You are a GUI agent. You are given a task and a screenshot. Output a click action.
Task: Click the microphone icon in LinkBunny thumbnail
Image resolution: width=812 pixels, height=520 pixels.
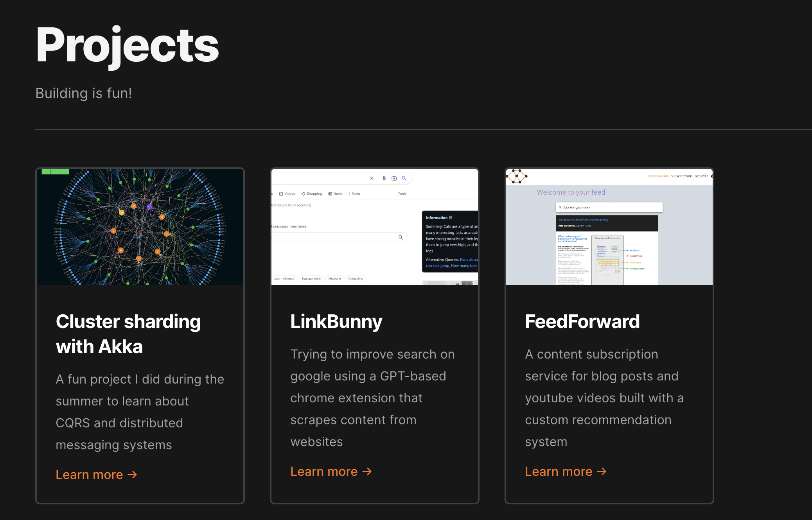pos(384,178)
